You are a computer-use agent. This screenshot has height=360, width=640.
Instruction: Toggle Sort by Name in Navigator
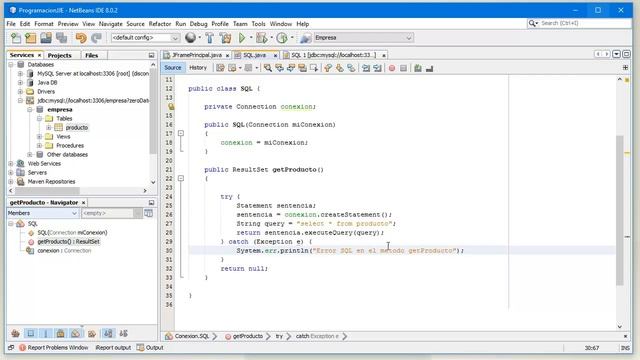point(108,333)
